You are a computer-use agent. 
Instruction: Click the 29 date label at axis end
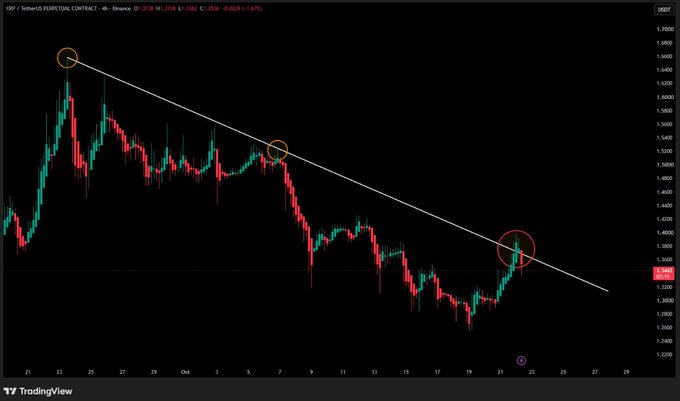coord(626,372)
